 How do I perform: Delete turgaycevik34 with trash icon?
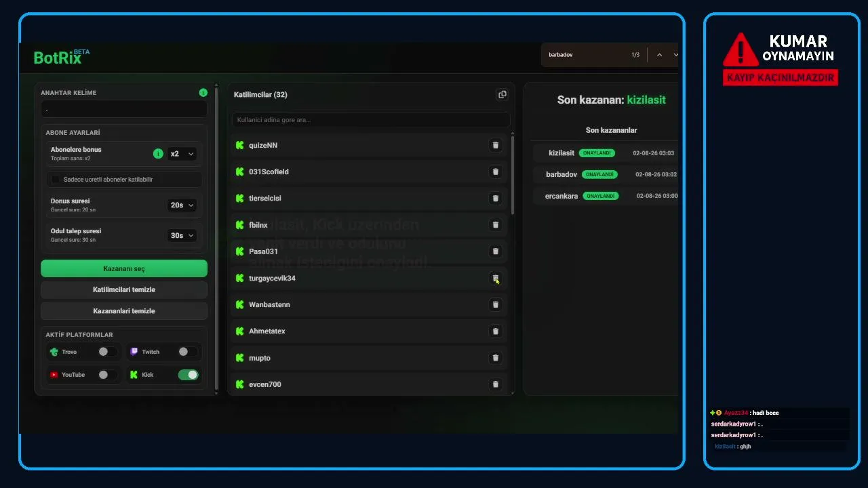coord(495,278)
